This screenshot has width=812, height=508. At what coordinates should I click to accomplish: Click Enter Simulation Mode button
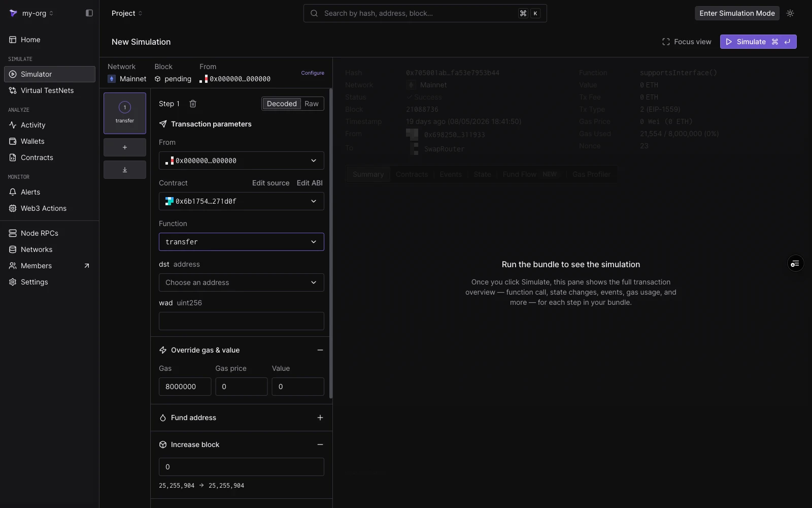pos(737,13)
